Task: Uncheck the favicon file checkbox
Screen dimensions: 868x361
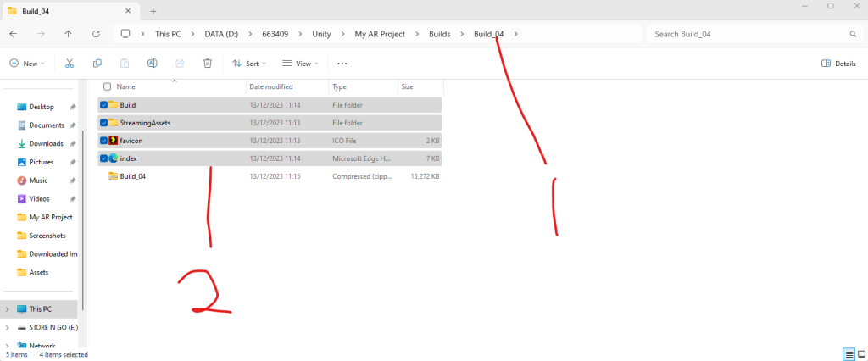Action: click(104, 141)
